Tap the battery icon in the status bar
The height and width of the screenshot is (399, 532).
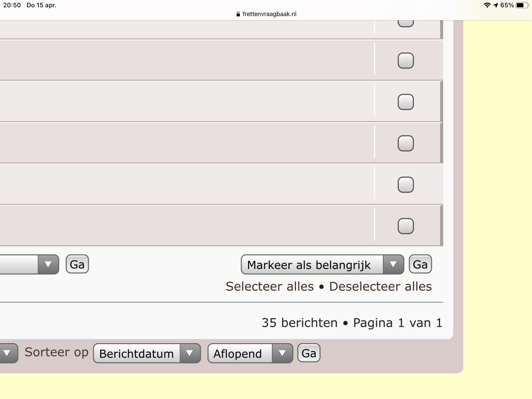point(522,5)
